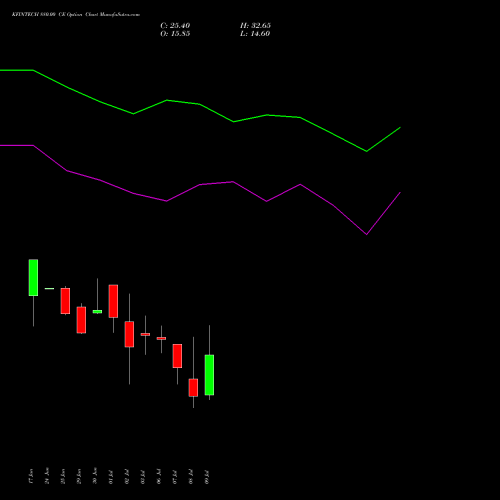
Task: Select the 30 Jun date label
Action: [x=95, y=476]
